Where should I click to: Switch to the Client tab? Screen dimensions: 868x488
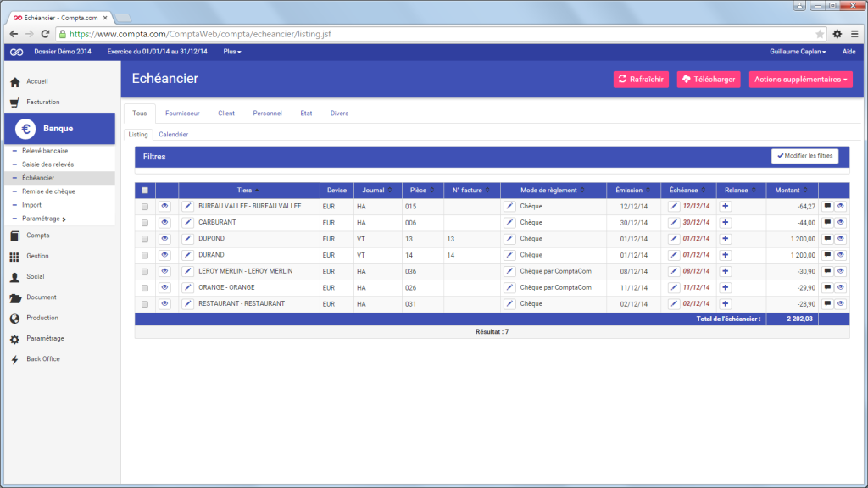point(225,114)
